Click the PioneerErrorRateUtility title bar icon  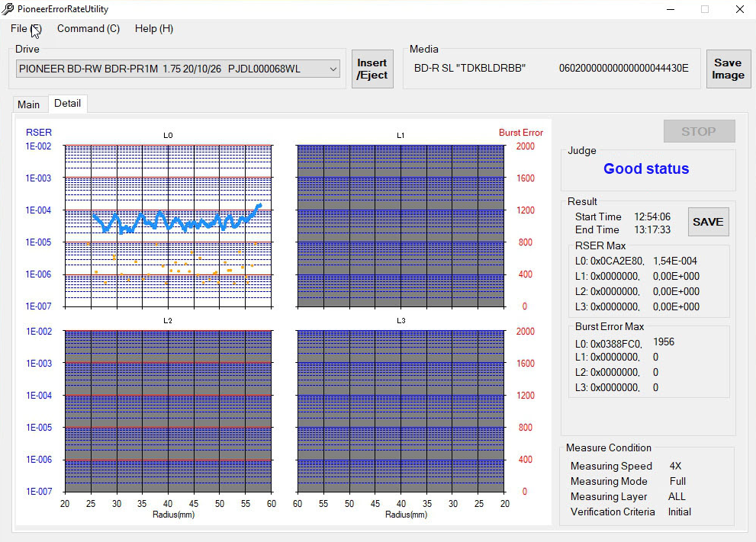8,8
